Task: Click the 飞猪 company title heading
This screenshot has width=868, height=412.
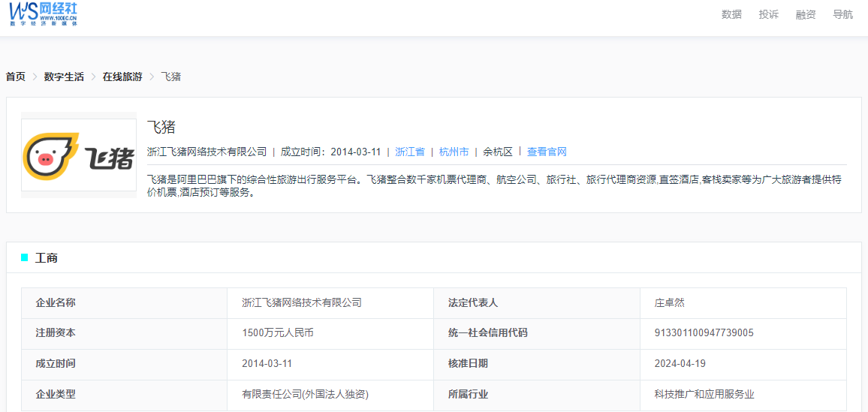Action: coord(161,128)
